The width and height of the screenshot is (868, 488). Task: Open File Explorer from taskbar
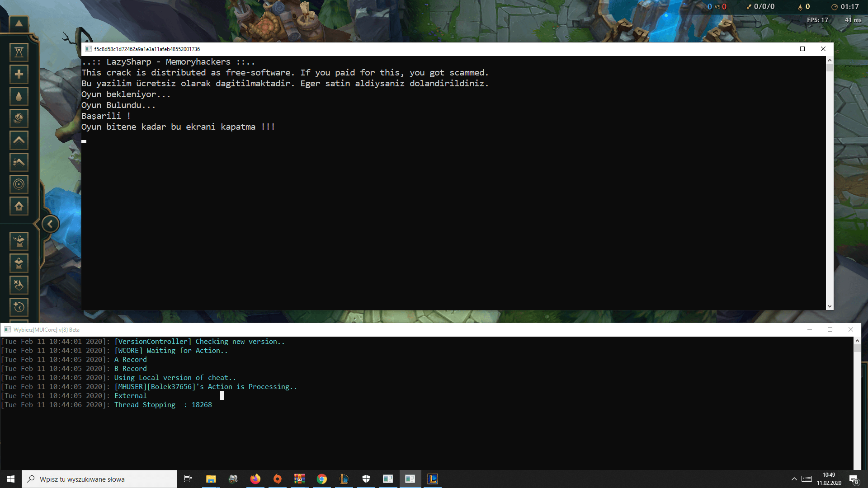(x=211, y=479)
